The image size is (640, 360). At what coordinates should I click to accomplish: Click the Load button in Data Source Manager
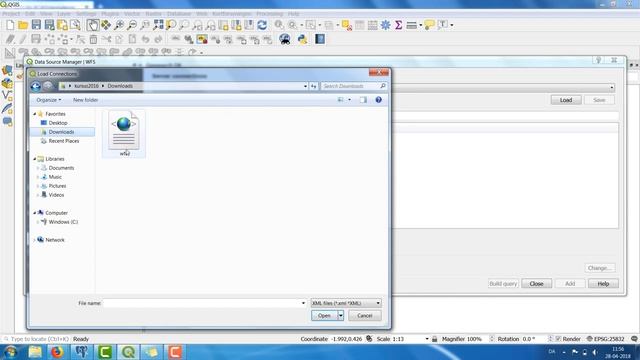tap(566, 100)
